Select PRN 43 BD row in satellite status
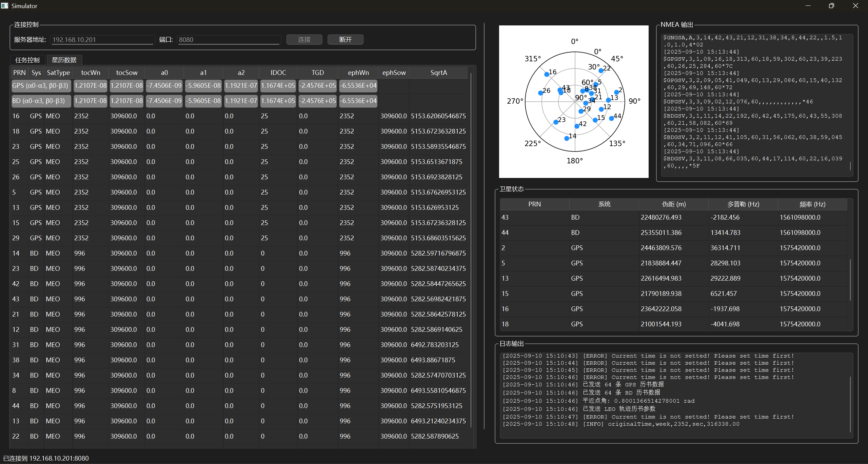Viewport: 868px width, 464px height. pos(673,218)
